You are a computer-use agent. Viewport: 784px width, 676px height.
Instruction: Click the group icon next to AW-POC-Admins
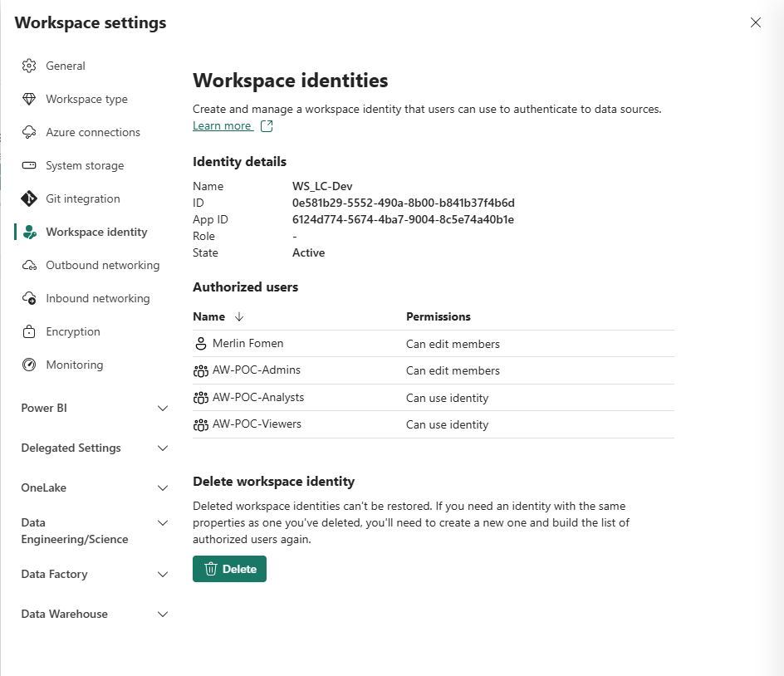tap(200, 370)
